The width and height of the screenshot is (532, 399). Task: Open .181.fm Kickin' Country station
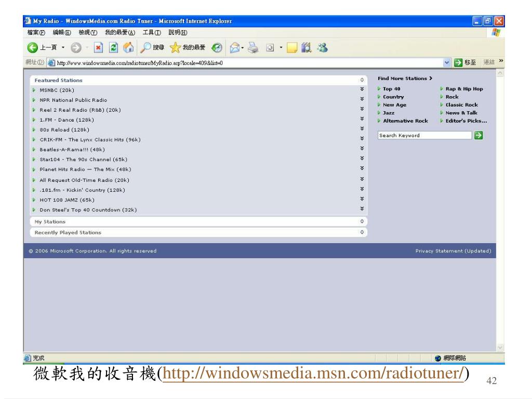pyautogui.click(x=82, y=190)
